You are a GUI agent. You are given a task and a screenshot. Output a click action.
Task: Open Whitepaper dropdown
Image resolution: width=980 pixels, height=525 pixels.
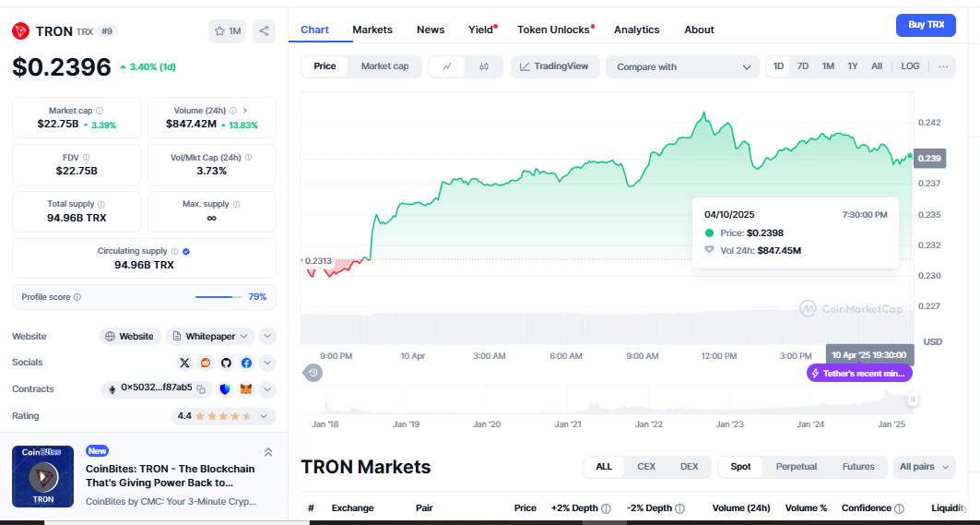tap(210, 337)
